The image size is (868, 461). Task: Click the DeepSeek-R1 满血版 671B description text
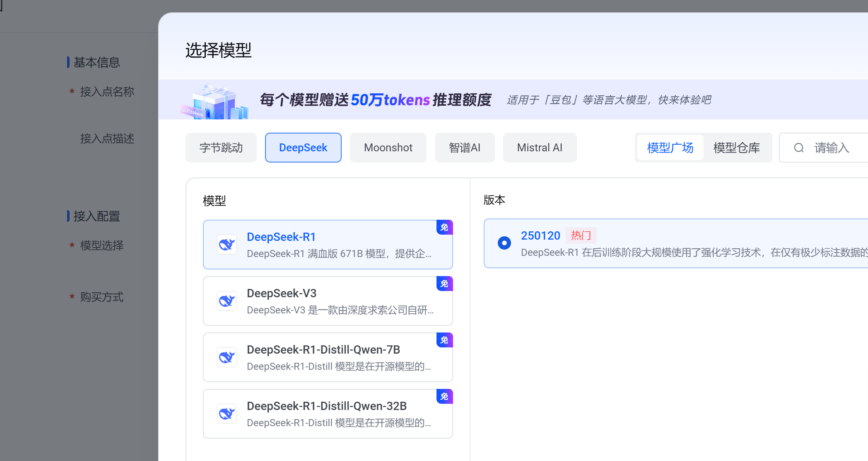(339, 254)
